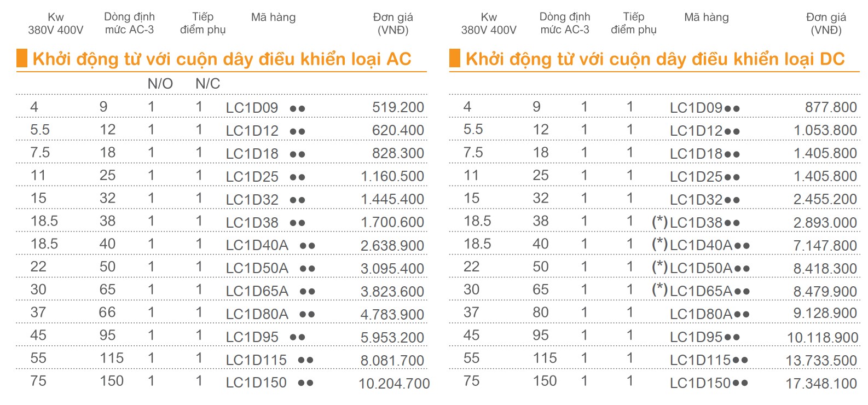Click the dots after LC1D40A in AC table
This screenshot has width=868, height=405.
pyautogui.click(x=308, y=246)
